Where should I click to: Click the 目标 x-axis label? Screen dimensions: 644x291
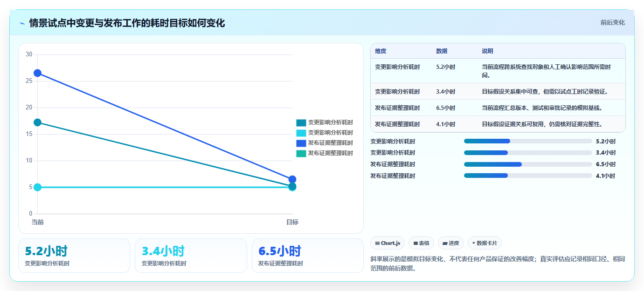292,222
